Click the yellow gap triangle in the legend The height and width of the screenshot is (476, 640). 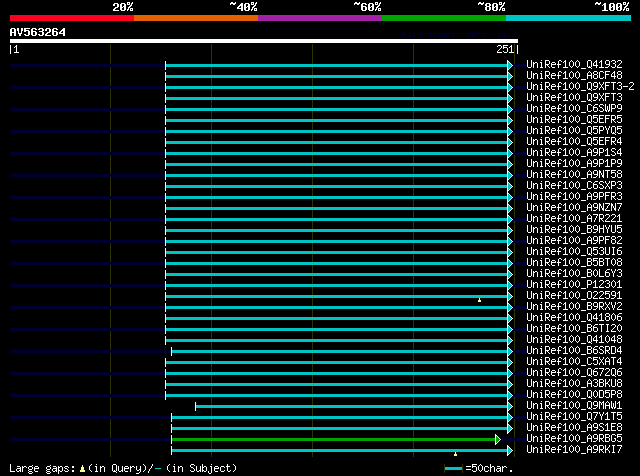tap(82, 469)
